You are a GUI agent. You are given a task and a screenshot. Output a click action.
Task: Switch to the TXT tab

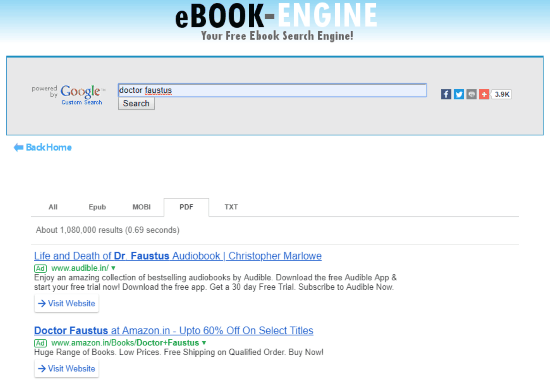point(231,207)
